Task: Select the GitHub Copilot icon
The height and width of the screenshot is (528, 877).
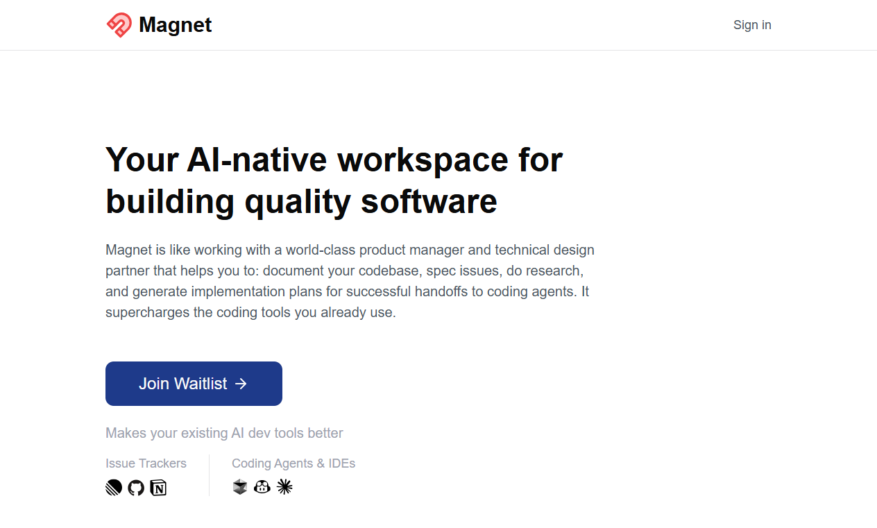Action: 262,487
